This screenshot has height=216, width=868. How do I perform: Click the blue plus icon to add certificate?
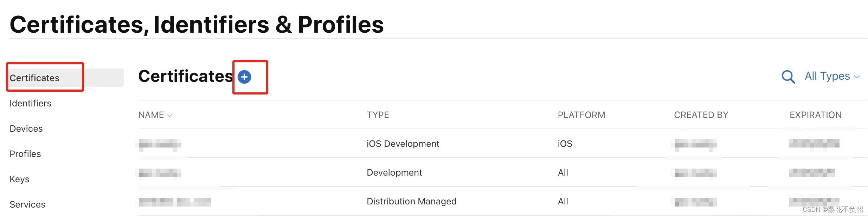click(x=244, y=77)
